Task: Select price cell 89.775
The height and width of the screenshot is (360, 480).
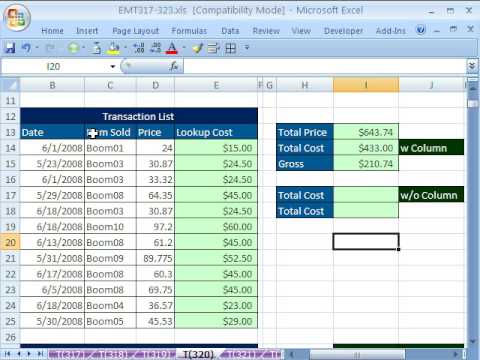Action: pos(155,258)
